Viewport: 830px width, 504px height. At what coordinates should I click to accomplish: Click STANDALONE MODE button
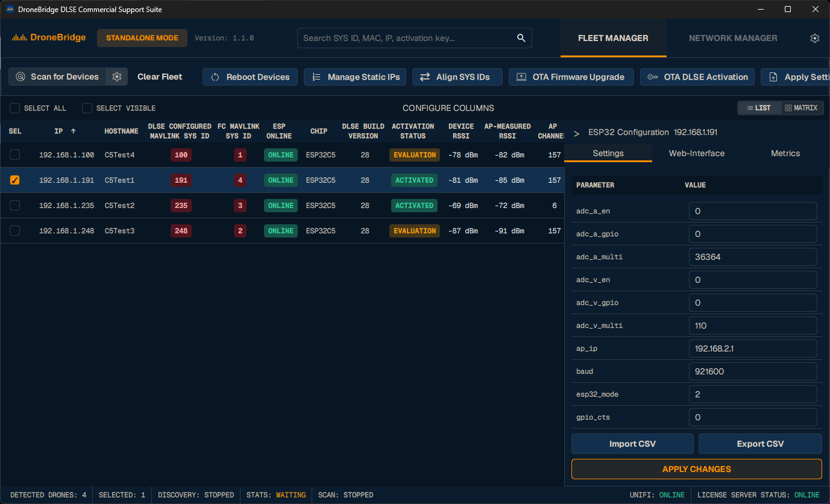142,38
